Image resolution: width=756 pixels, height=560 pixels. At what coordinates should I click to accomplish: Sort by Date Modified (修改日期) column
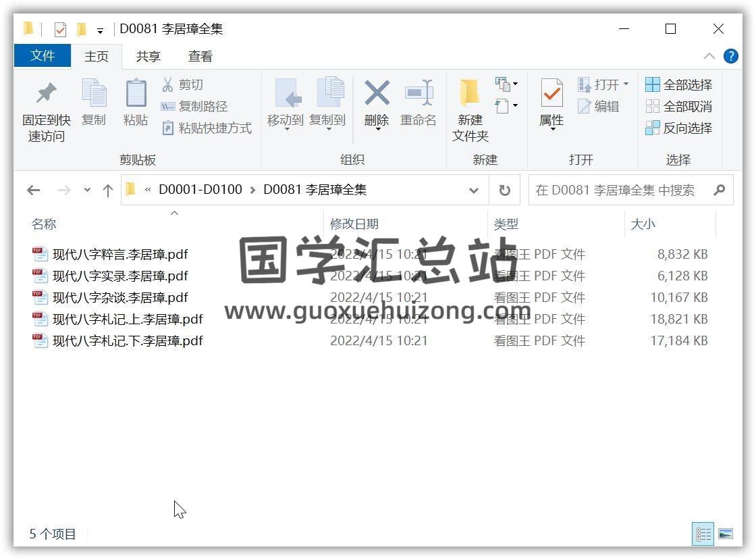click(354, 224)
